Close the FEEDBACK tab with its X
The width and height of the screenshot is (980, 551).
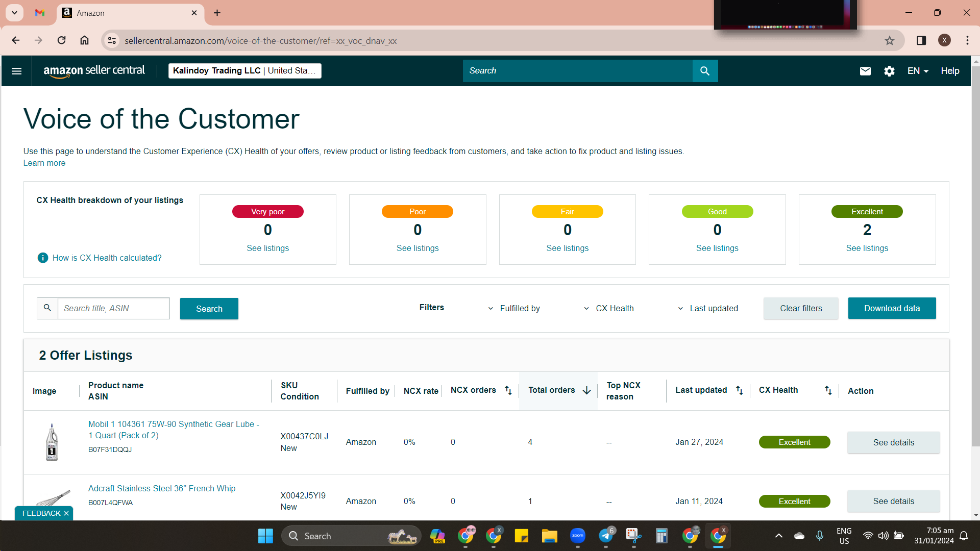tap(66, 513)
